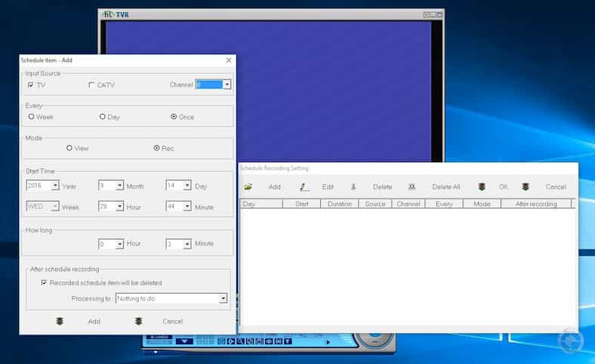Expand the 'Processing to' dropdown
595x364 pixels.
tap(223, 299)
